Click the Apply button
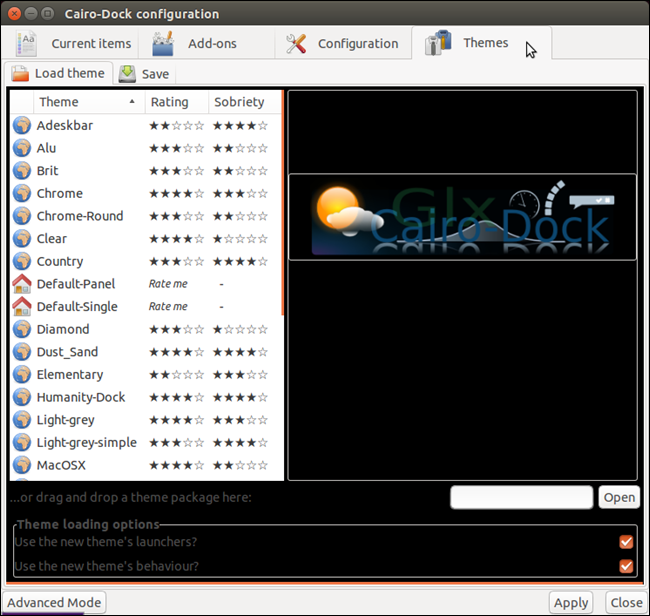The height and width of the screenshot is (616, 650). (571, 602)
